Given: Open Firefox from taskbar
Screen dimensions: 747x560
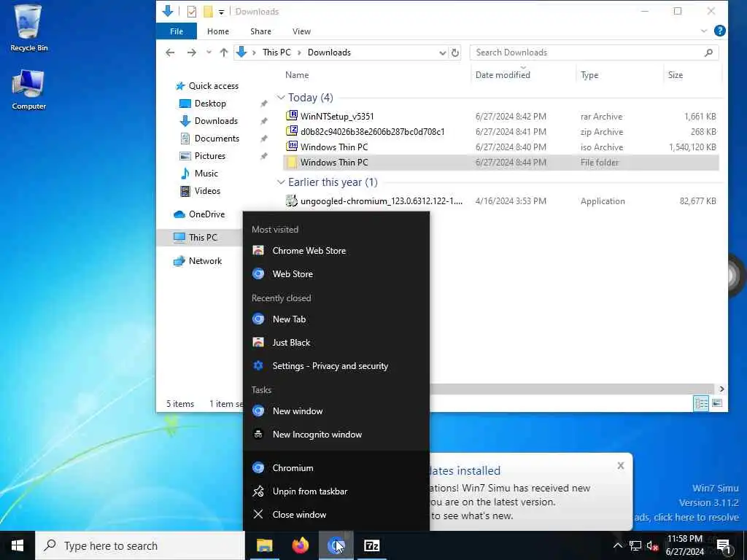Looking at the screenshot, I should coord(300,545).
